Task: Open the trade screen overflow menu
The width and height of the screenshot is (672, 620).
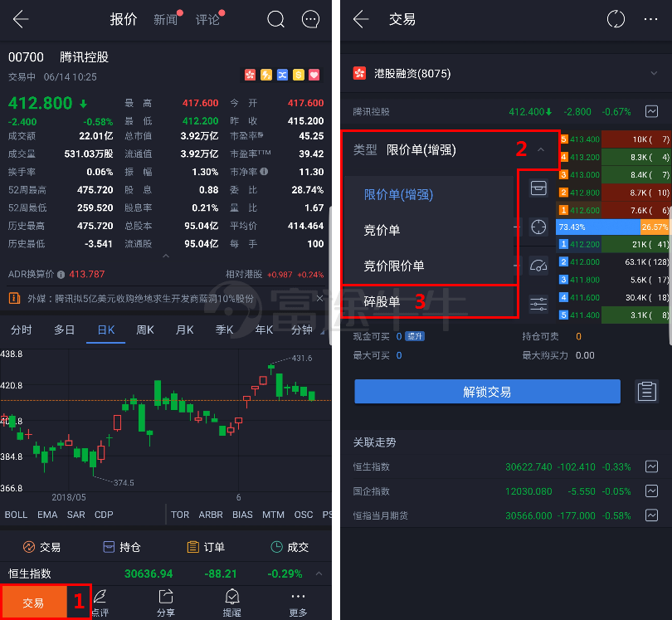Action: coord(650,19)
